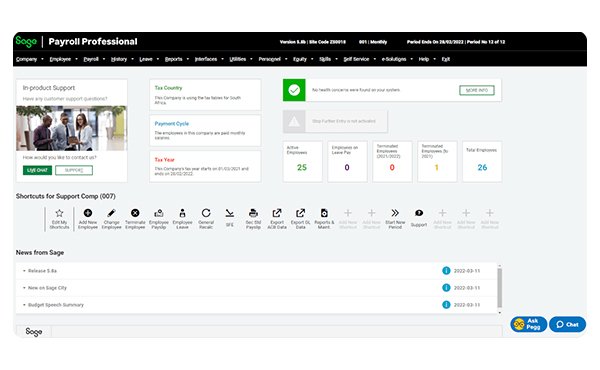Select the Active Employees count card
Image resolution: width=600 pixels, height=370 pixels.
click(302, 161)
